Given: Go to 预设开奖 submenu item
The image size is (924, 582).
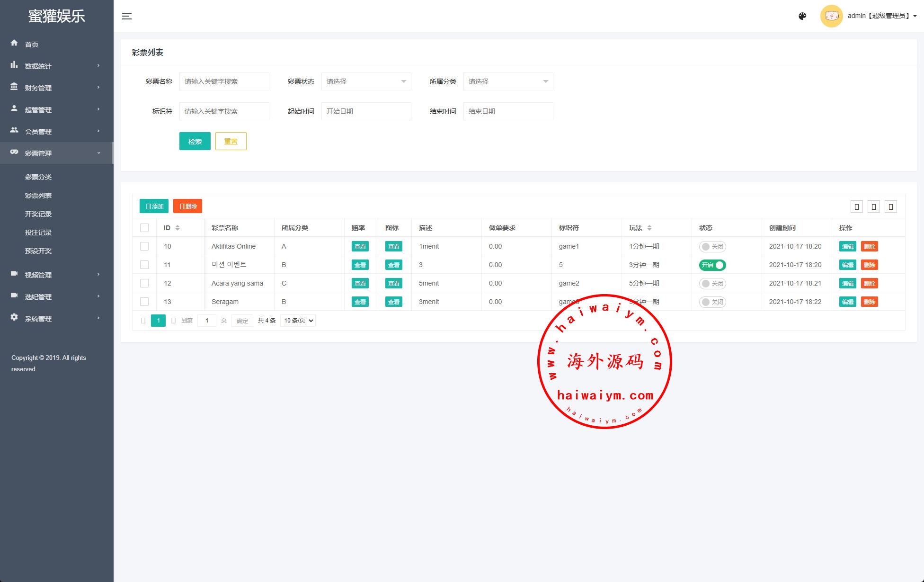Looking at the screenshot, I should 38,251.
